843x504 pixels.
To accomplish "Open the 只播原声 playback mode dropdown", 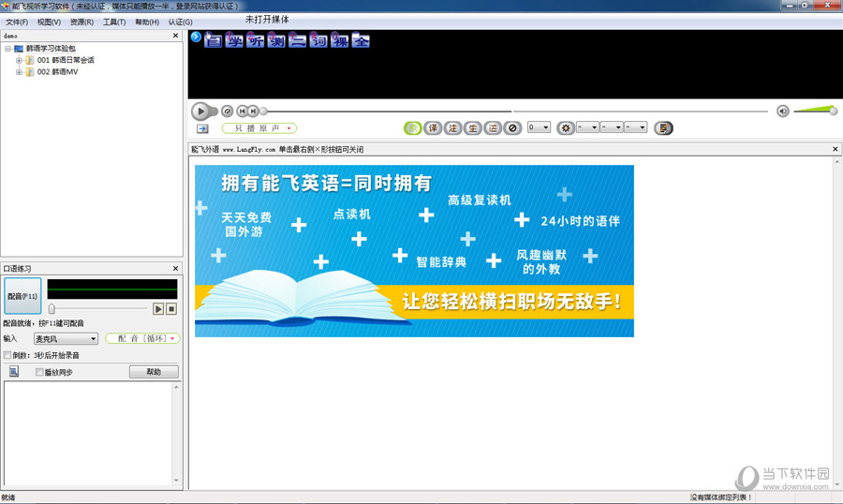I will [x=259, y=128].
